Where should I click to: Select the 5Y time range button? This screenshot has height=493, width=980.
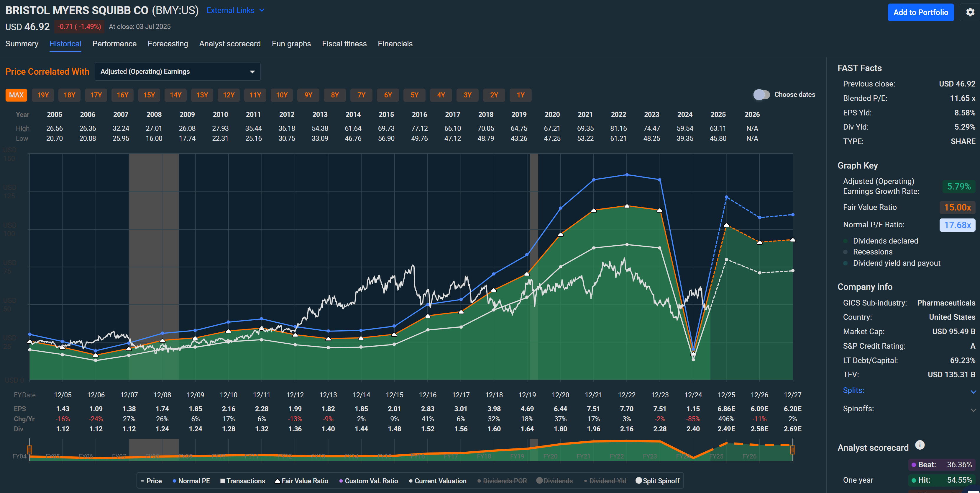point(414,95)
